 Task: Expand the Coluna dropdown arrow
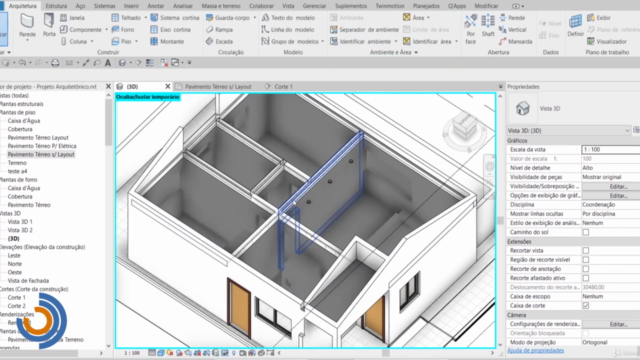point(92,42)
